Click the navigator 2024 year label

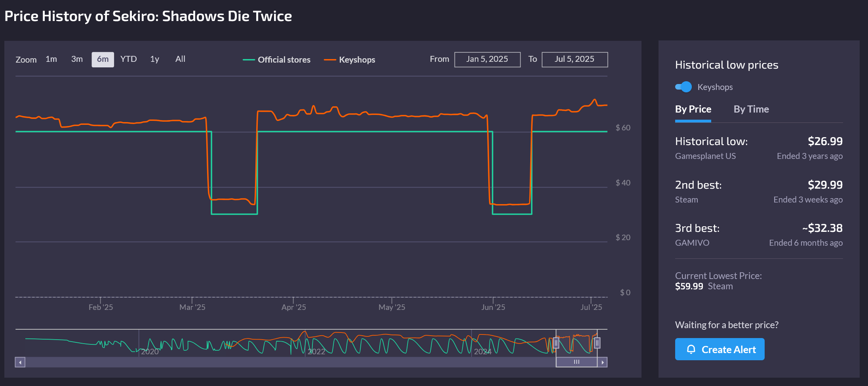483,352
